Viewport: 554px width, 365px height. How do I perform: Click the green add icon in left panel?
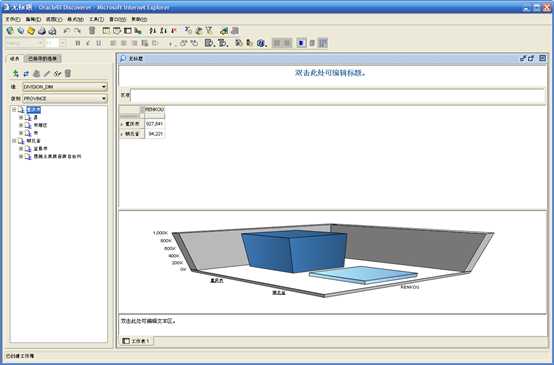point(16,73)
